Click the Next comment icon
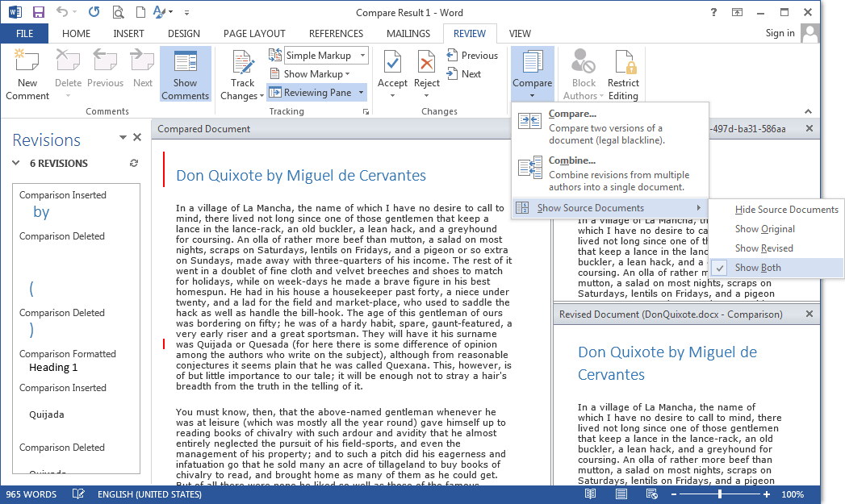The image size is (845, 504). point(143,60)
